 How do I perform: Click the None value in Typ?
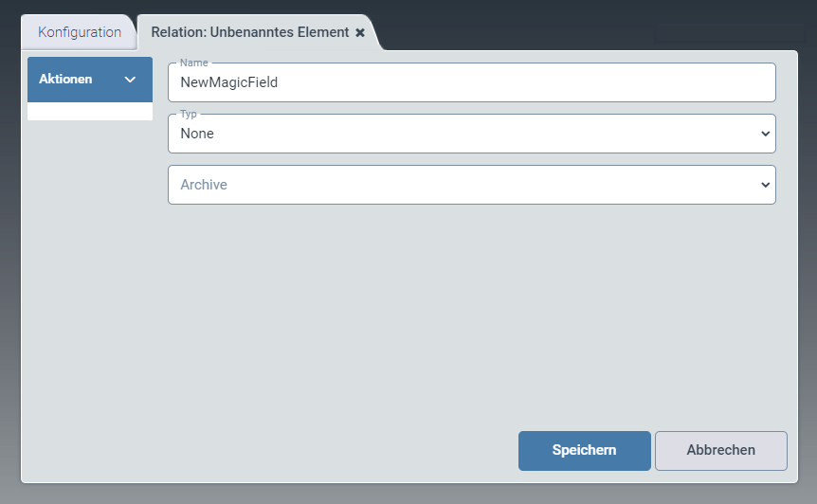pos(197,134)
